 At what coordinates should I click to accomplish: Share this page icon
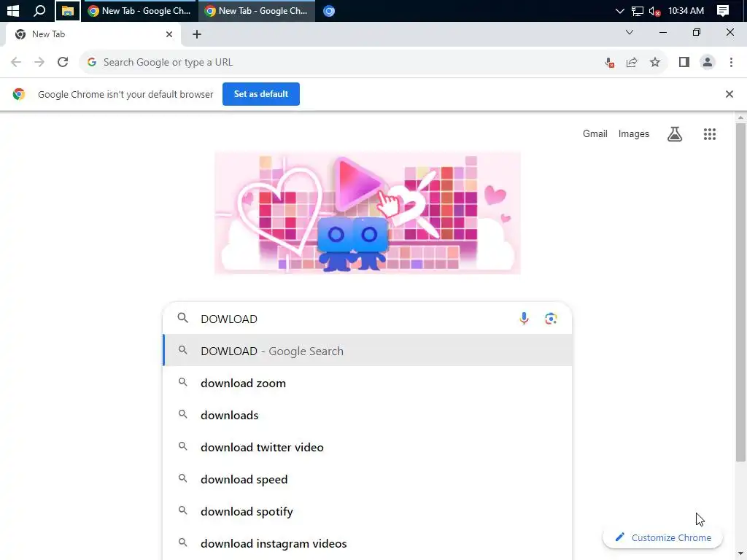[632, 63]
